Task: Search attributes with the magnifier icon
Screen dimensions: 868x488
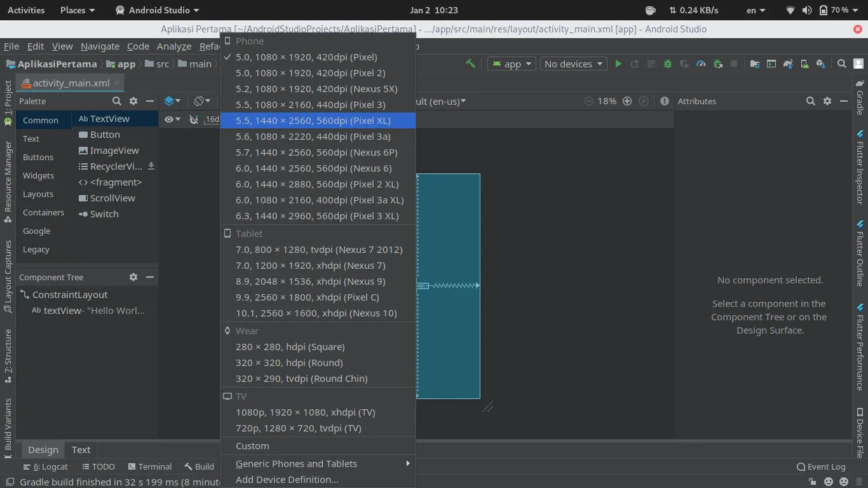Action: 810,101
